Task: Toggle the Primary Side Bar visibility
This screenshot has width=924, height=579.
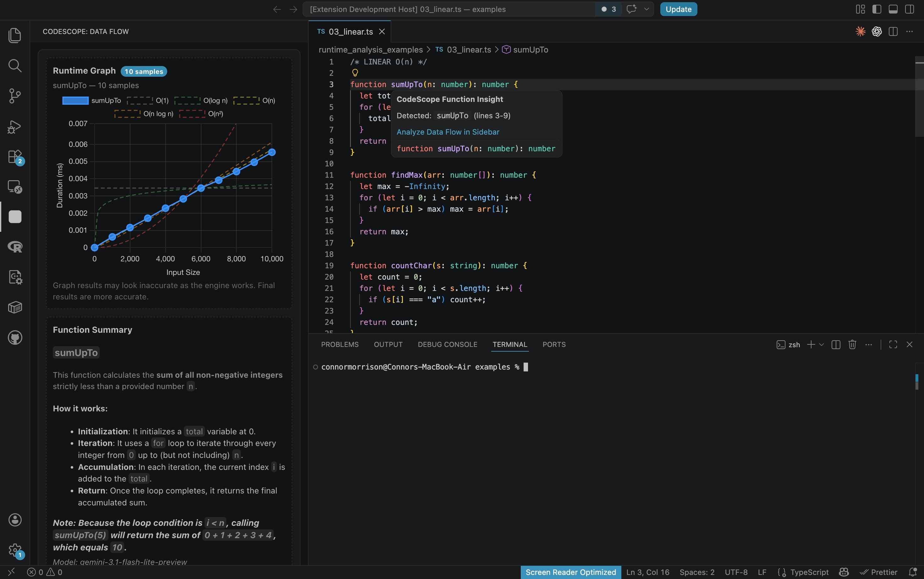Action: tap(877, 9)
